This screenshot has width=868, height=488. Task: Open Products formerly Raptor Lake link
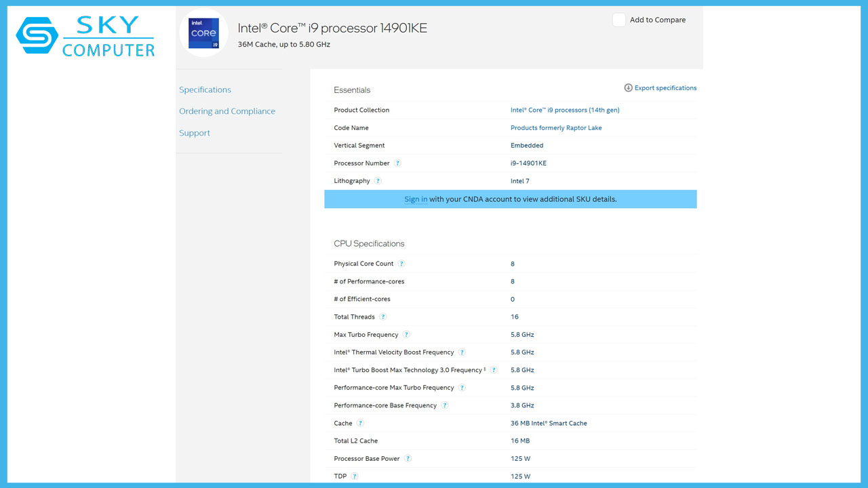coord(556,127)
